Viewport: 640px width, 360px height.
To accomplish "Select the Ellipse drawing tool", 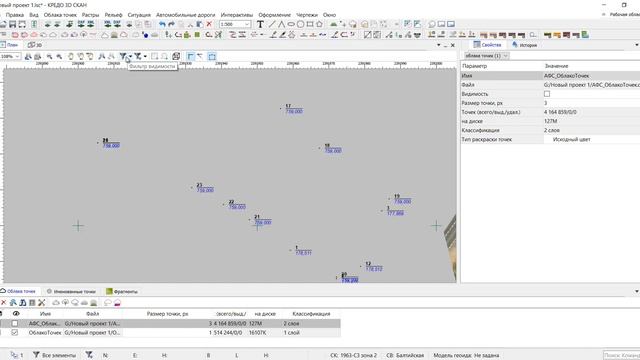I will click(291, 24).
